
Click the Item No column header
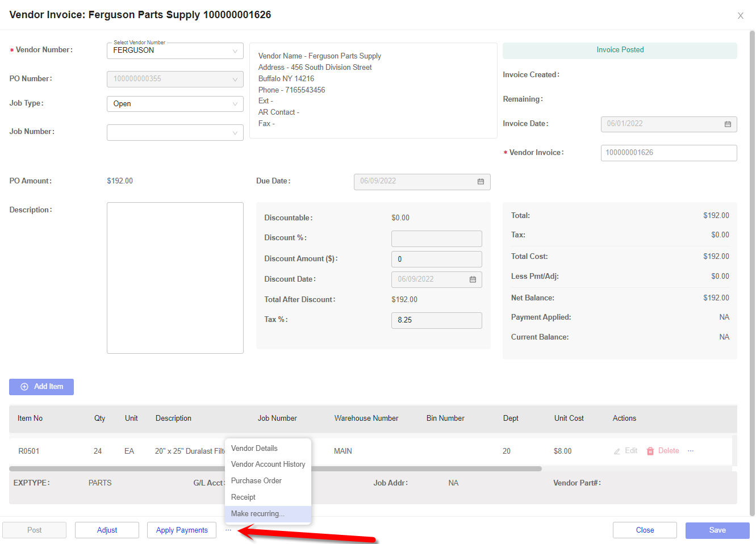point(30,419)
